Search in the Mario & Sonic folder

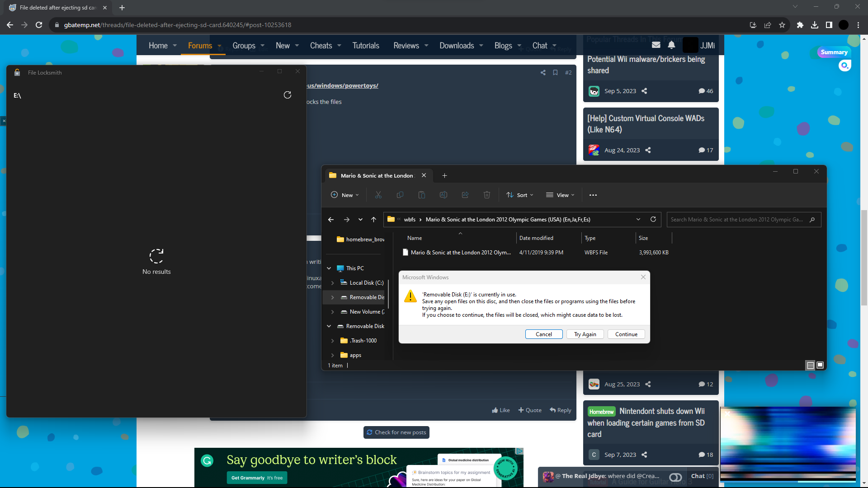click(744, 220)
